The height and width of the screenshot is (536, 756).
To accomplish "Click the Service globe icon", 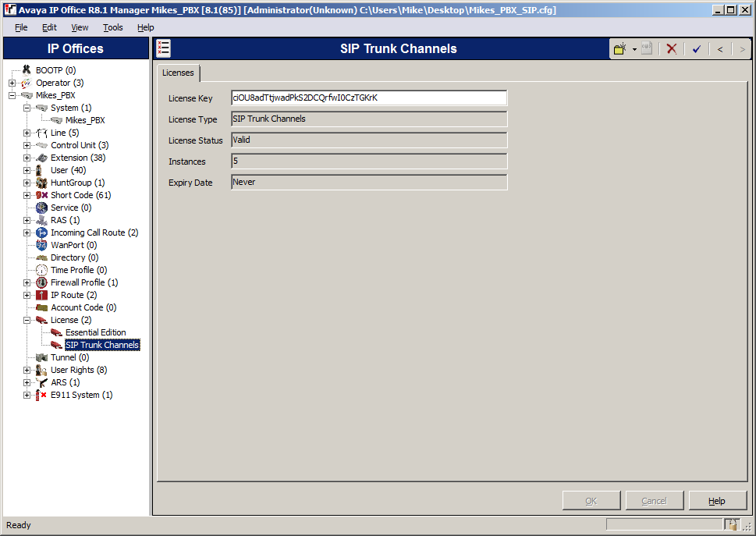I will click(x=41, y=208).
